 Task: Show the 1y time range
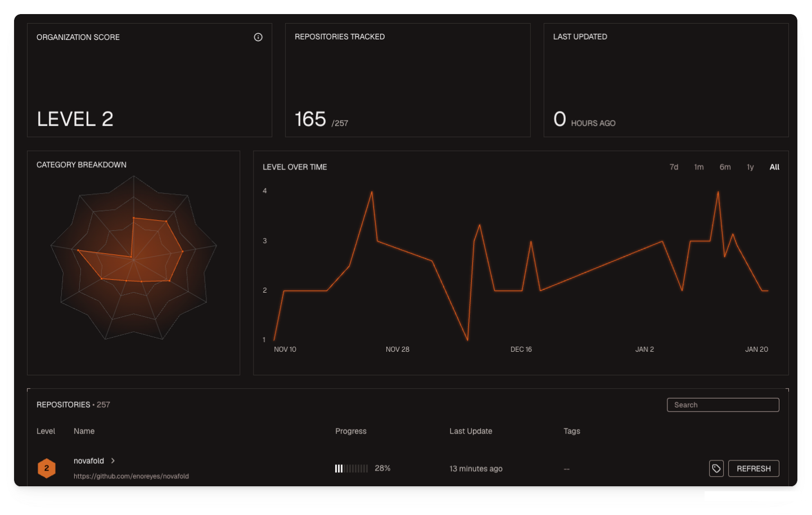tap(750, 167)
